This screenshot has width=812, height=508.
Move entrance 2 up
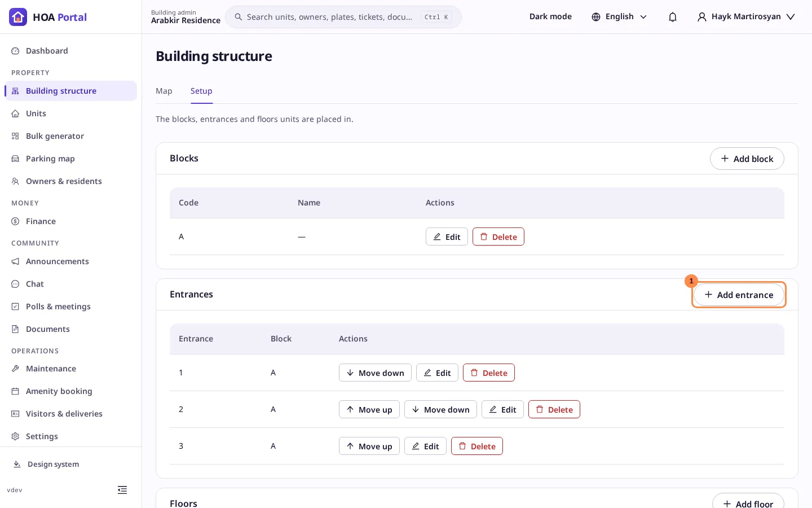coord(369,409)
